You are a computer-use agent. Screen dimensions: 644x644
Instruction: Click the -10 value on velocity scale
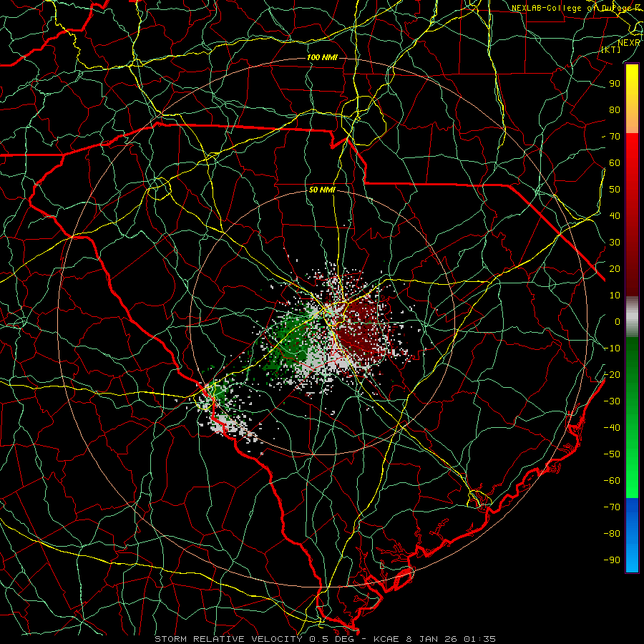pos(612,348)
